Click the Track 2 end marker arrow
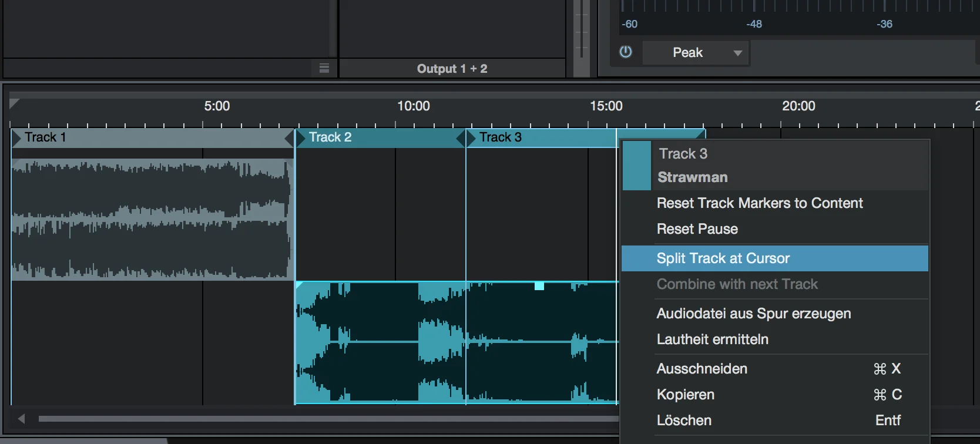The height and width of the screenshot is (444, 980). pos(461,139)
